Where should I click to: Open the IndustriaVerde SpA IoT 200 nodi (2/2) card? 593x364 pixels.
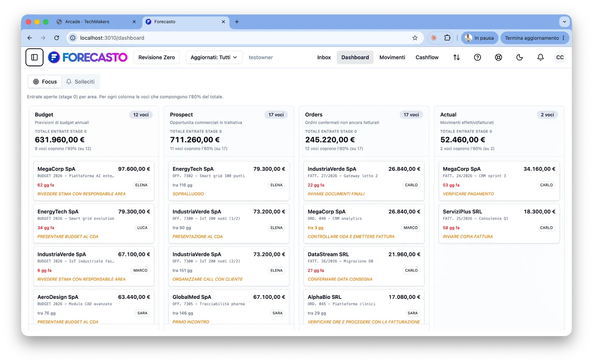pos(229,266)
